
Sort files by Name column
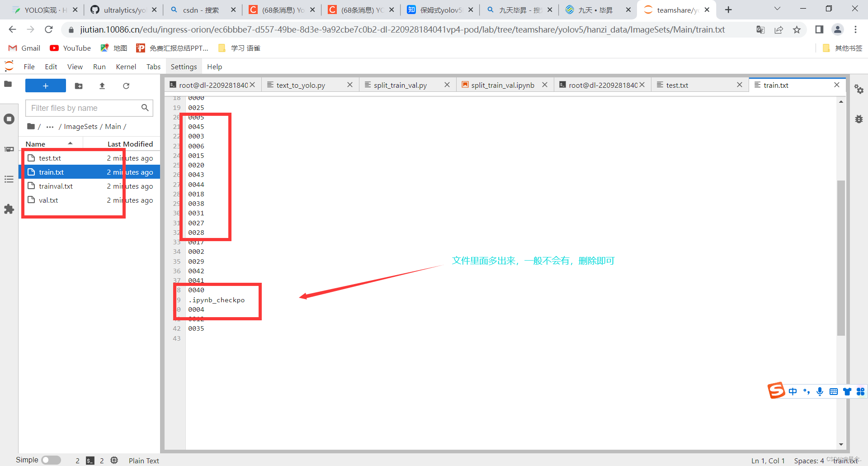pyautogui.click(x=50, y=143)
